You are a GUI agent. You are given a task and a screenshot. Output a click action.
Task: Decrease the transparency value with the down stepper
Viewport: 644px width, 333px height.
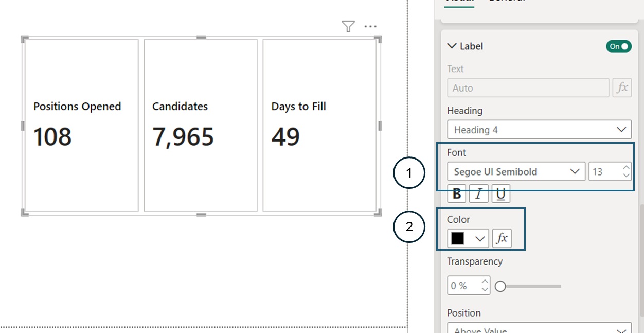[484, 289]
